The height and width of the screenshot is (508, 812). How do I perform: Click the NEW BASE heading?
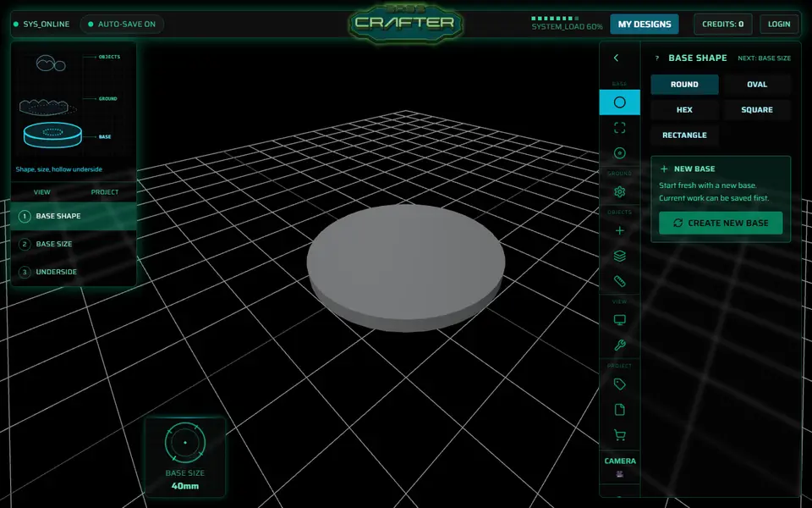click(x=694, y=169)
